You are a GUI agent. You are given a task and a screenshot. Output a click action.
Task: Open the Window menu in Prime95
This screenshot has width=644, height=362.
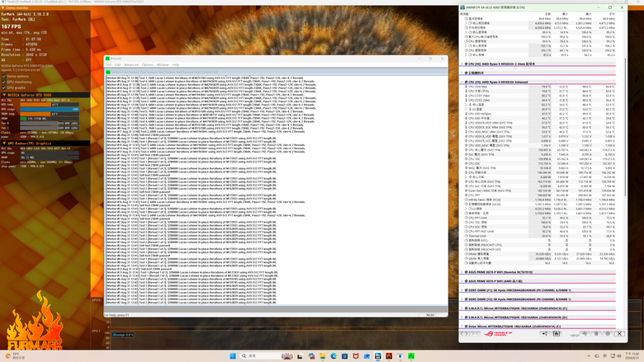click(163, 65)
